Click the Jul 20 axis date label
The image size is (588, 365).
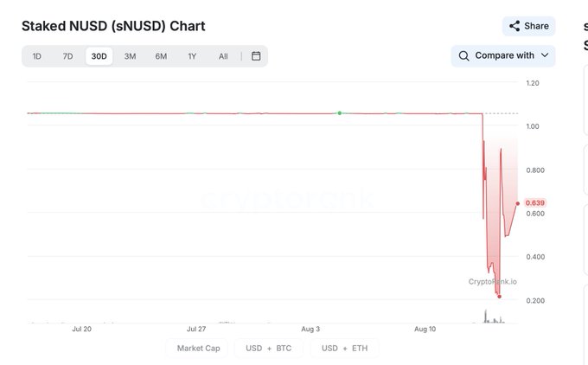click(x=82, y=329)
